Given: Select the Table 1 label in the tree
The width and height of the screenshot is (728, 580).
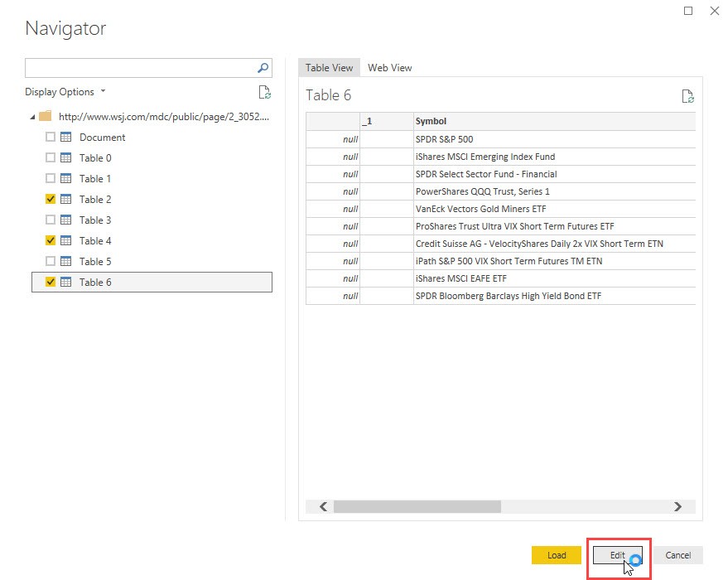Looking at the screenshot, I should point(94,179).
